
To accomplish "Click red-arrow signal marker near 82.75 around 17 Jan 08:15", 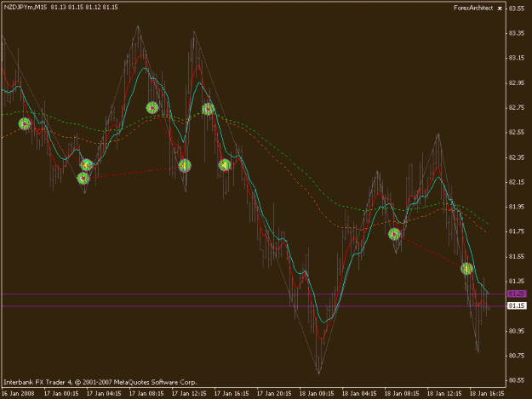I will [x=152, y=108].
